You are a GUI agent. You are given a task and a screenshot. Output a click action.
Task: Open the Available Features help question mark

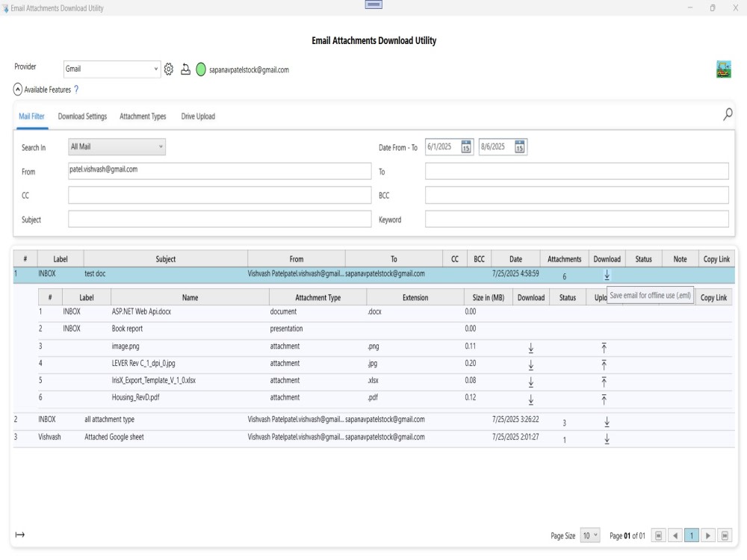click(76, 90)
